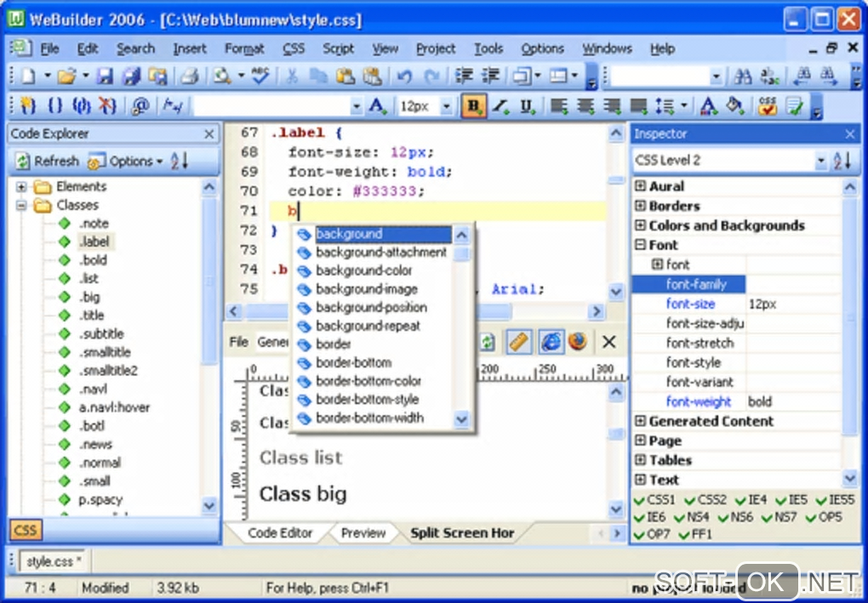Click the Save All icon

131,76
